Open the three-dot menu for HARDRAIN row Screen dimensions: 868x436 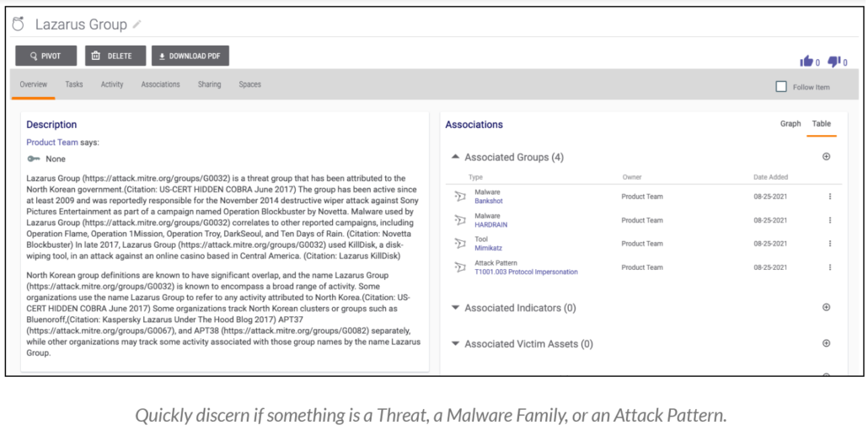[830, 220]
